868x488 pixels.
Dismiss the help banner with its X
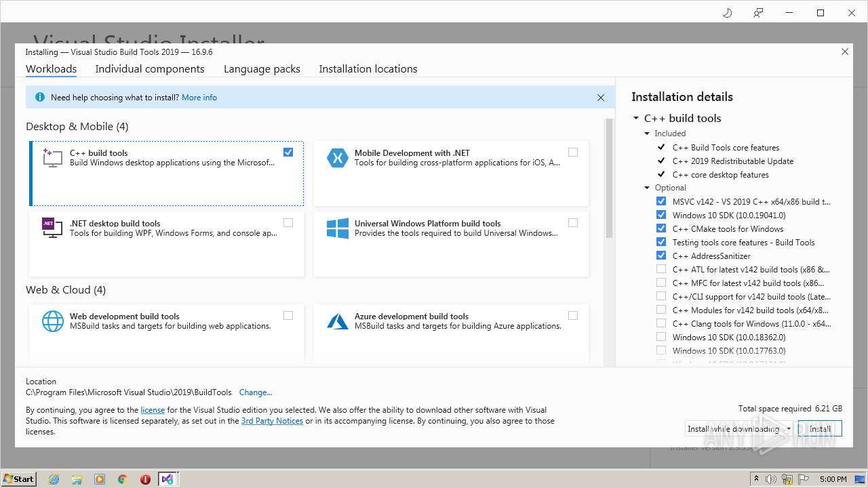pyautogui.click(x=601, y=98)
